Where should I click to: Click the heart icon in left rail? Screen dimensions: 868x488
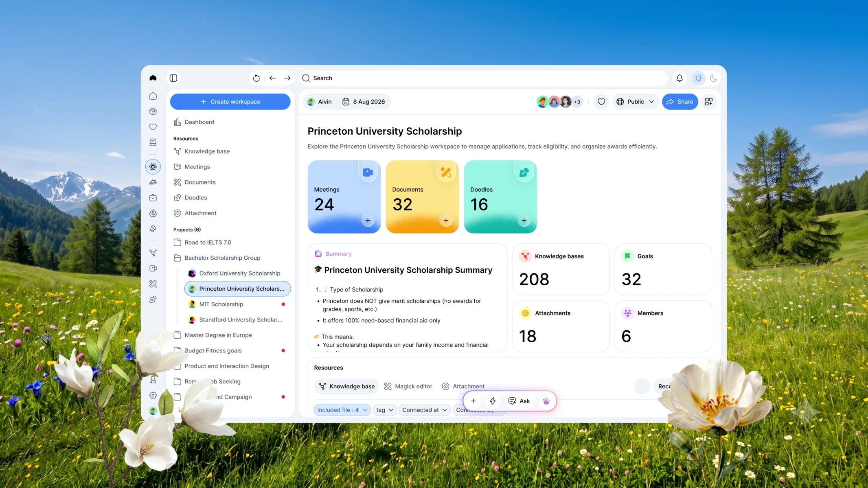(x=153, y=127)
